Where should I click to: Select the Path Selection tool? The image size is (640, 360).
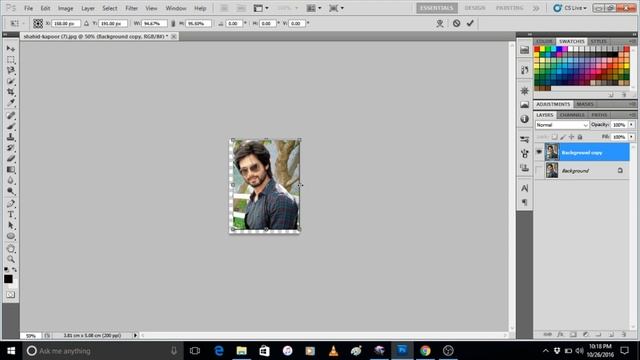click(x=11, y=225)
